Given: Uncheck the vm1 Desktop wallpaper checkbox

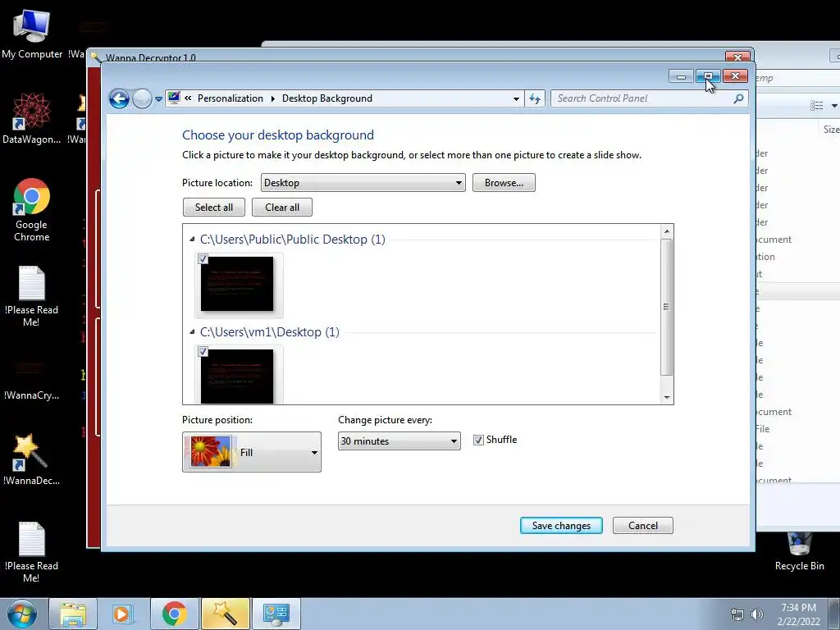Looking at the screenshot, I should (203, 351).
